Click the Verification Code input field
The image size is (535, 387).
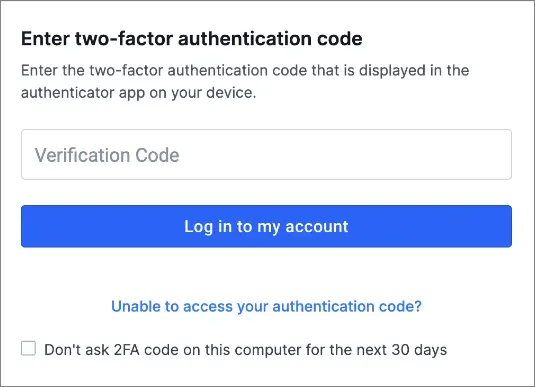pos(266,154)
